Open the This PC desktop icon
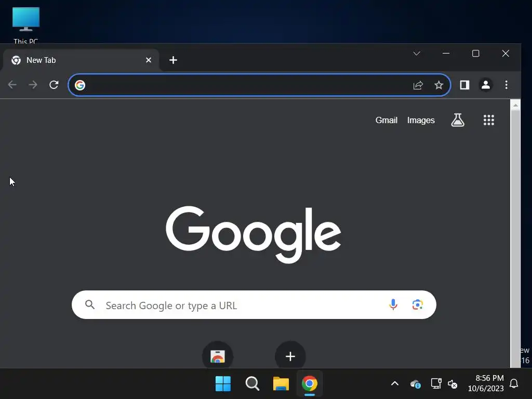This screenshot has width=532, height=399. click(x=26, y=24)
